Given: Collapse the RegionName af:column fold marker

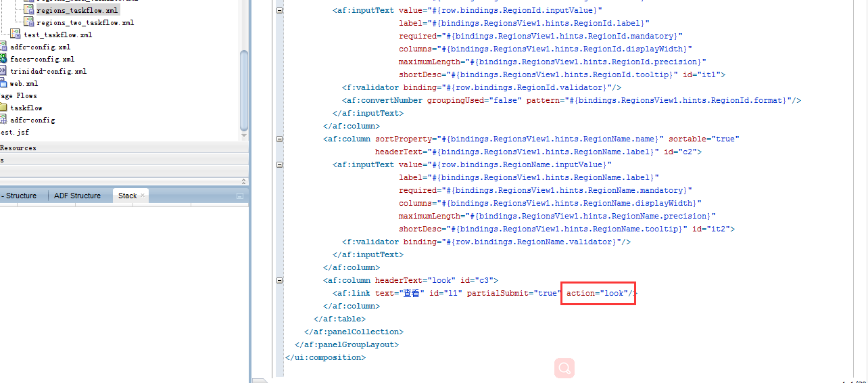Looking at the screenshot, I should [280, 139].
